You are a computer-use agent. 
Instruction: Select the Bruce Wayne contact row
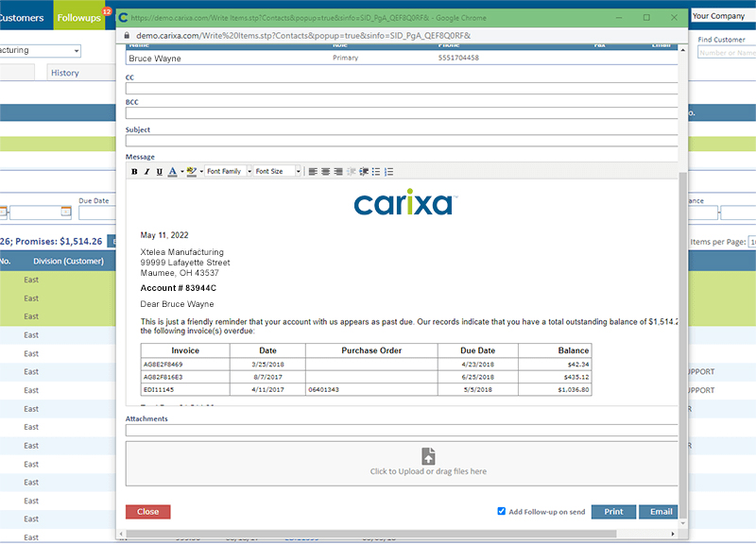tap(402, 58)
